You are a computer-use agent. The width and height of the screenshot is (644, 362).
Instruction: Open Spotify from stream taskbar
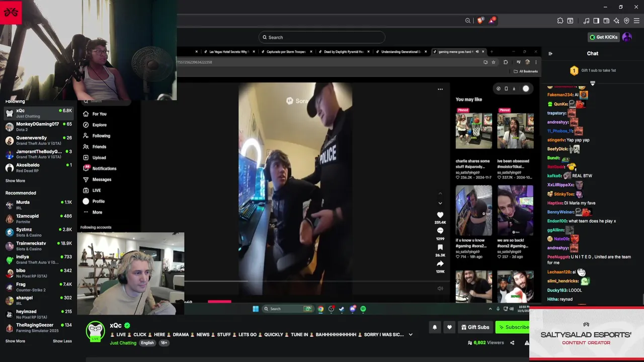363,309
